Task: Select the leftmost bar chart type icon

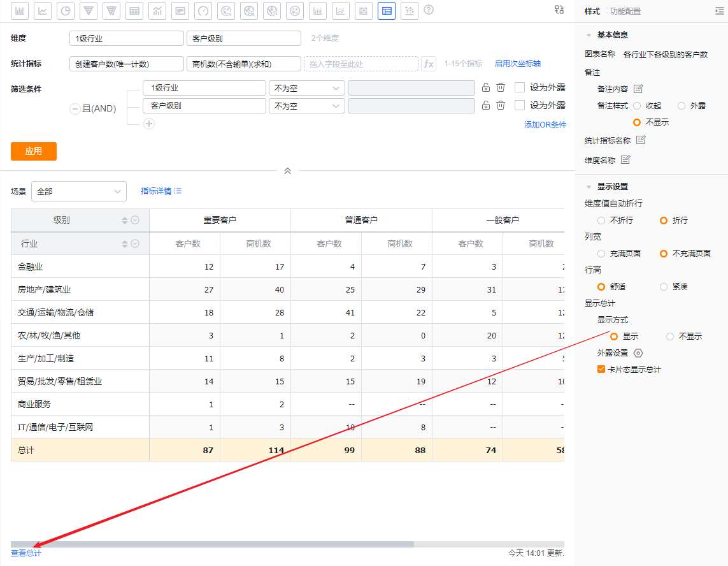Action: point(20,11)
